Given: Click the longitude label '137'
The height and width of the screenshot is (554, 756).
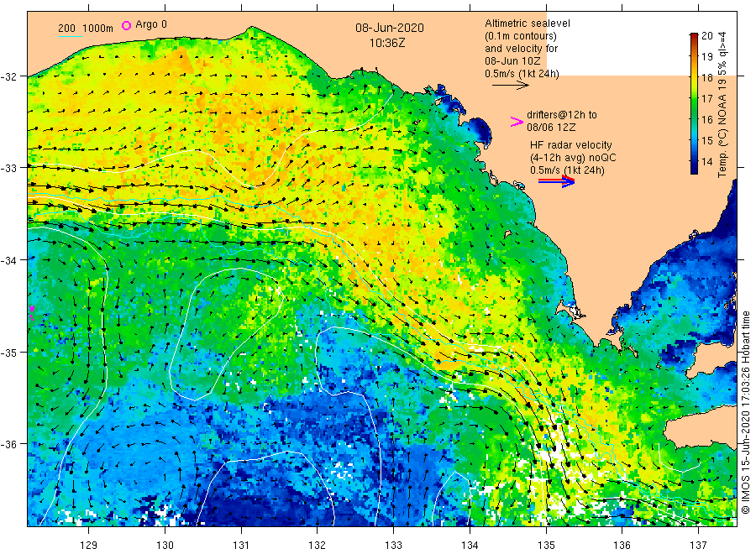Looking at the screenshot, I should coord(698,546).
